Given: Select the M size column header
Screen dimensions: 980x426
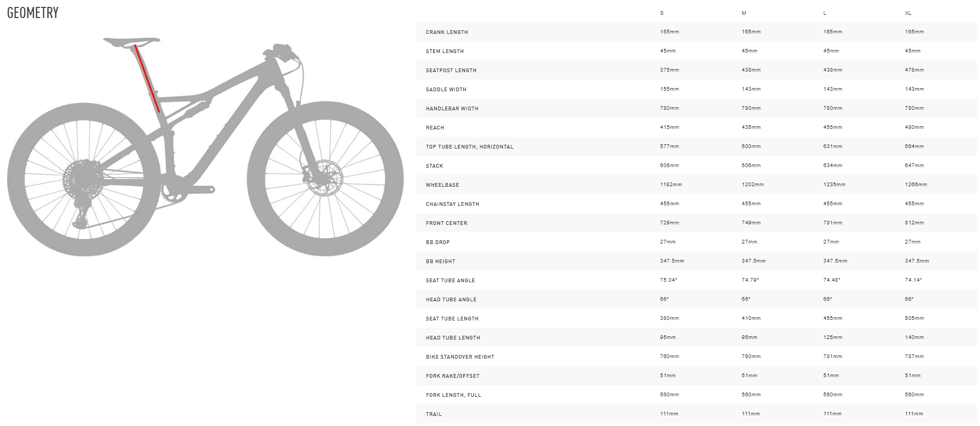Looking at the screenshot, I should tap(744, 13).
